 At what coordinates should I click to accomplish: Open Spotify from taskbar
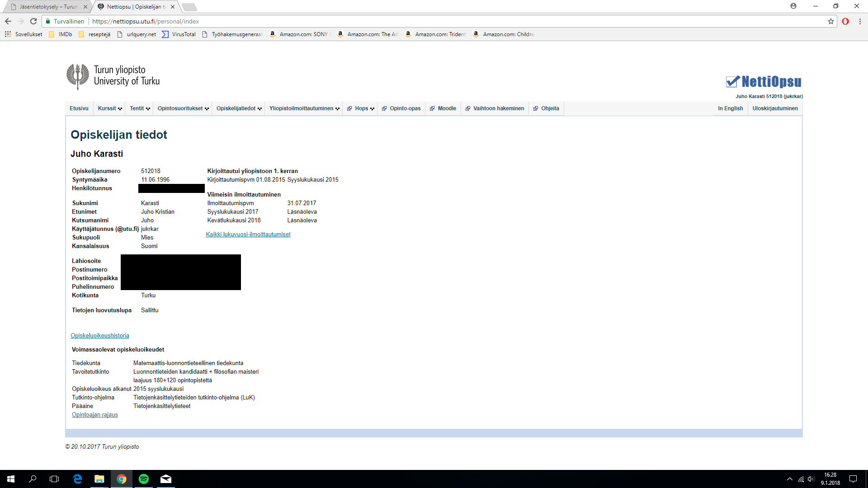click(x=144, y=479)
